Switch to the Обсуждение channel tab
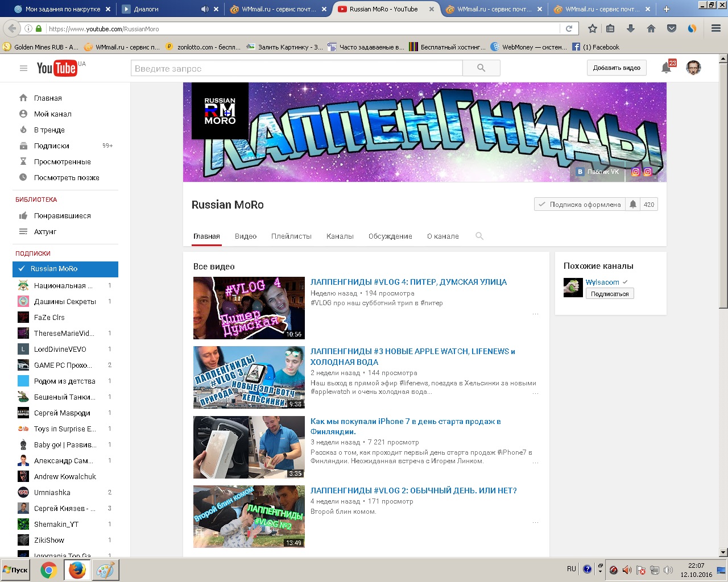The image size is (728, 582). (390, 236)
